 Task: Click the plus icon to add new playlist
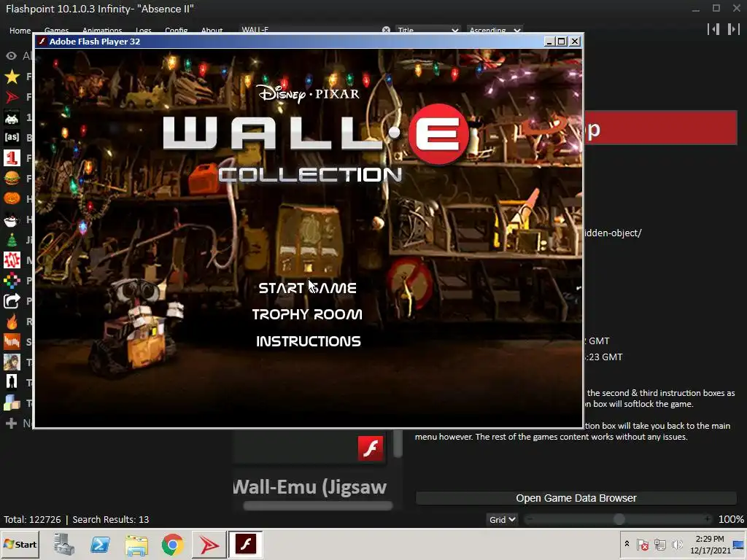11,424
